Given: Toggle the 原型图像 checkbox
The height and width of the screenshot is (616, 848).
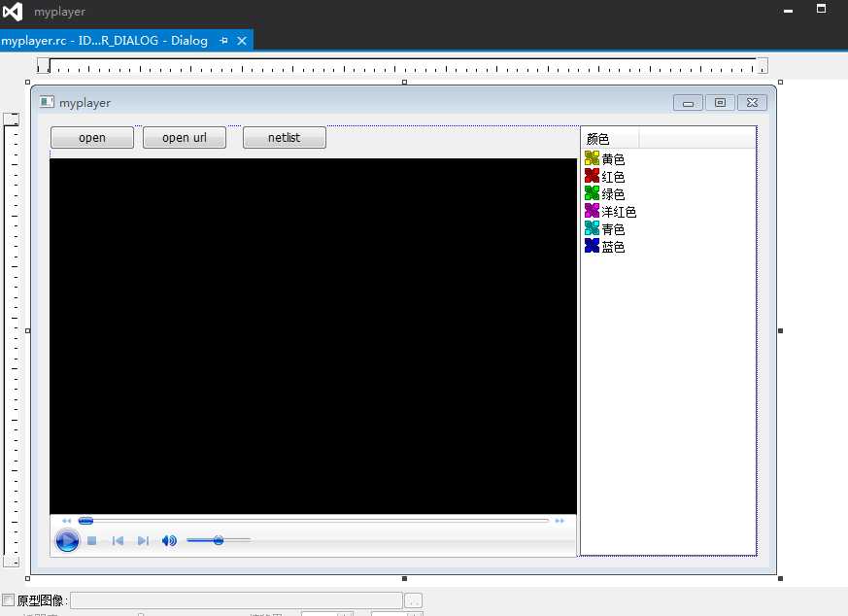Looking at the screenshot, I should (8, 599).
